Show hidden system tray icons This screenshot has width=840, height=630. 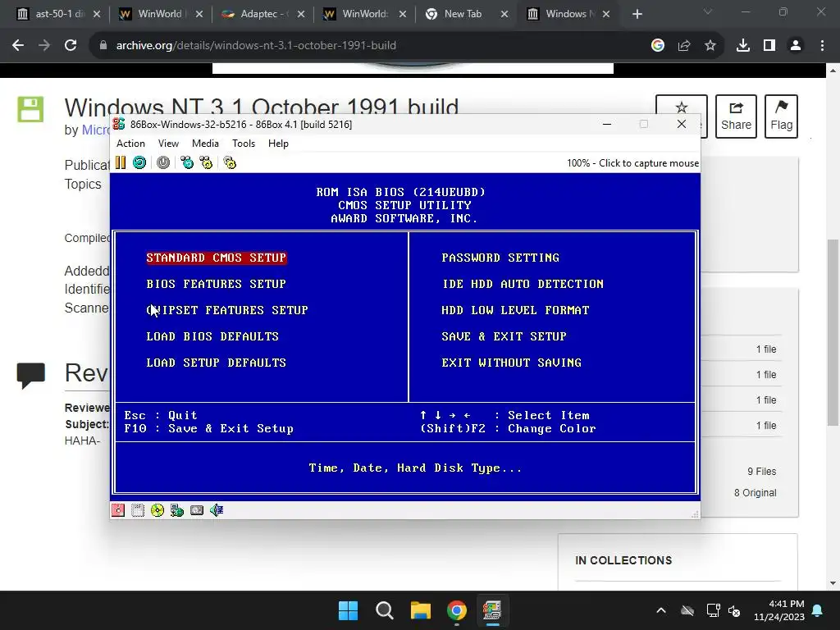(x=661, y=610)
